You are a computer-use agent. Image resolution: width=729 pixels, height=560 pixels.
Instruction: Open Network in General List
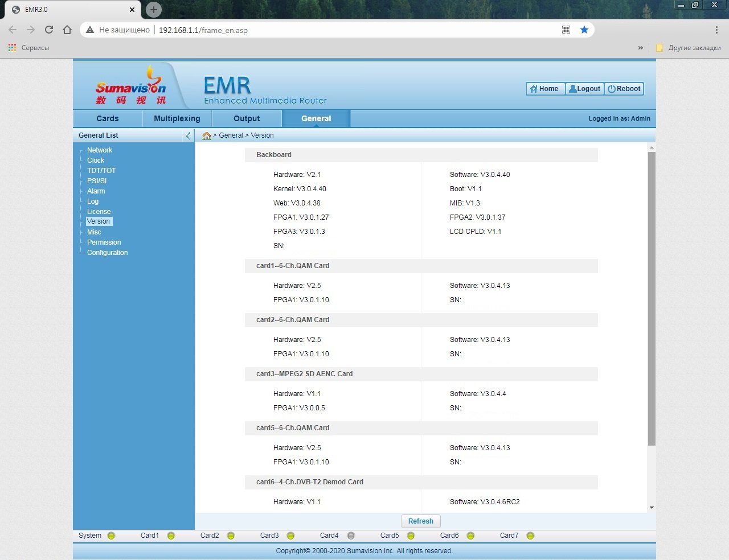(100, 150)
